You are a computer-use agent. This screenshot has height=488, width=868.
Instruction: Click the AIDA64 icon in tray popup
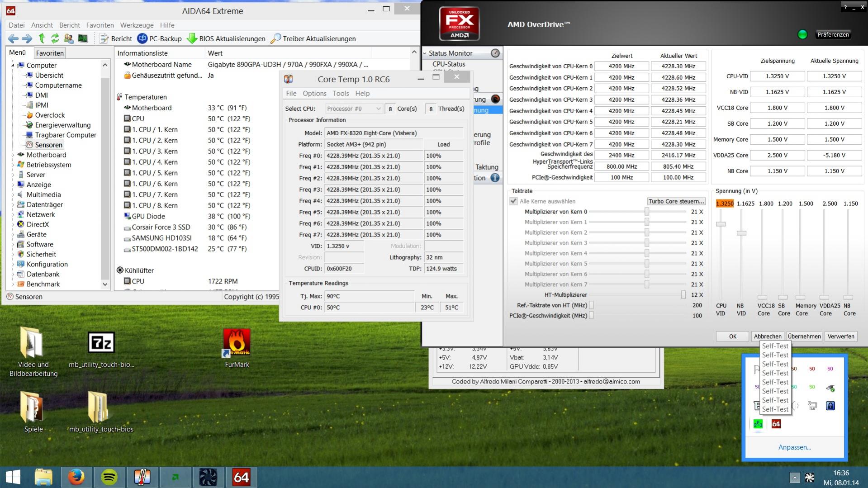point(776,424)
